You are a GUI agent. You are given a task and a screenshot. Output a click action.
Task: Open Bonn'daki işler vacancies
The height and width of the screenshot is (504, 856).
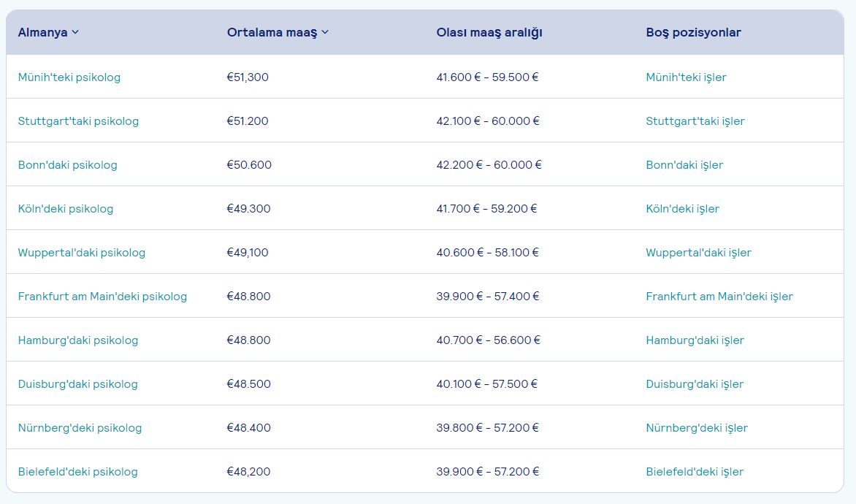(x=684, y=165)
